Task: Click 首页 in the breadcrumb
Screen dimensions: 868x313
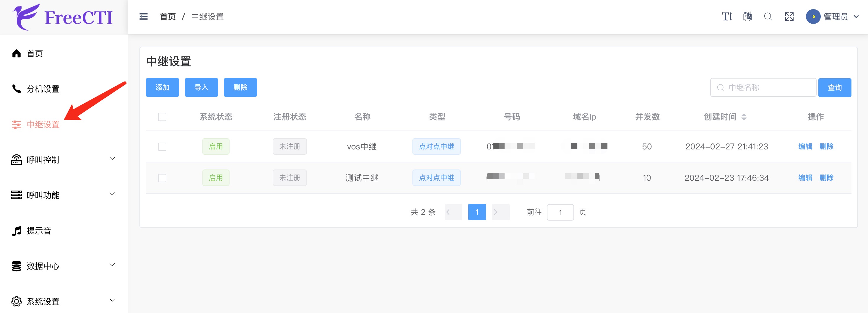Action: (x=168, y=17)
